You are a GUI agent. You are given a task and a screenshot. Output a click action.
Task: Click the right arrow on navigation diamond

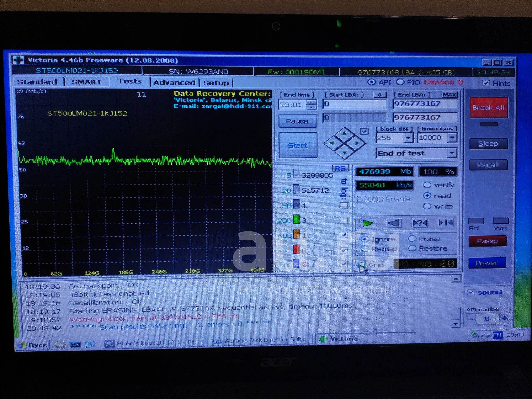[x=358, y=143]
